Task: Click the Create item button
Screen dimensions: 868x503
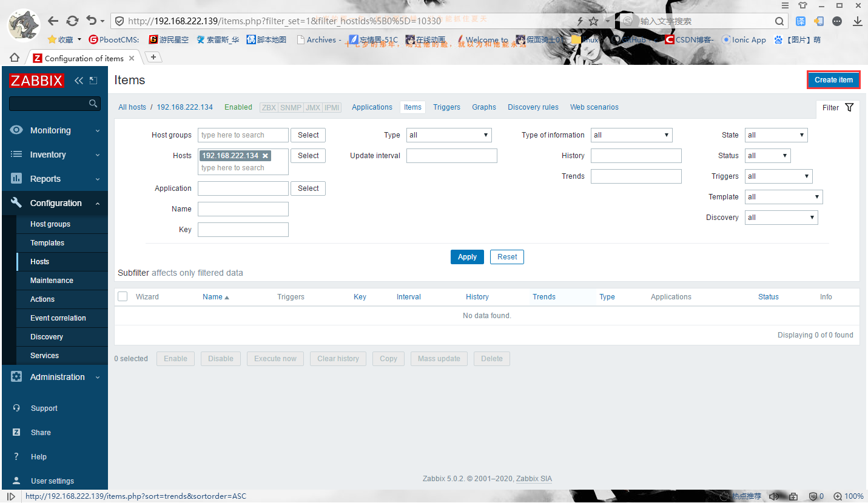Action: (833, 80)
